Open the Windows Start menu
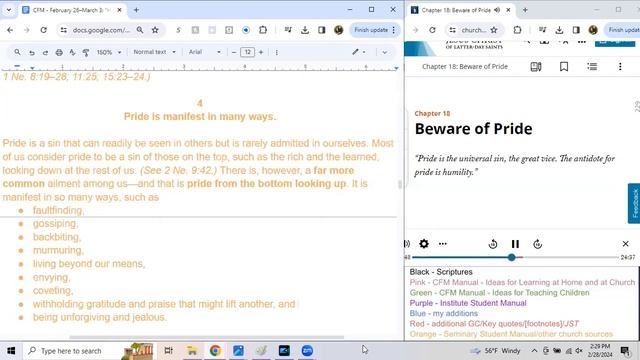This screenshot has width=640, height=360. pos(11,351)
